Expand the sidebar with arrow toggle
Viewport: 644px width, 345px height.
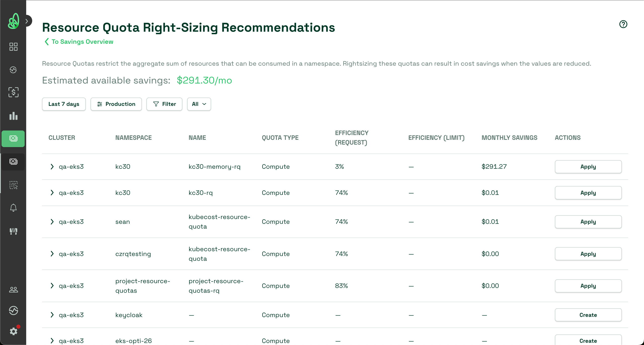(x=27, y=21)
